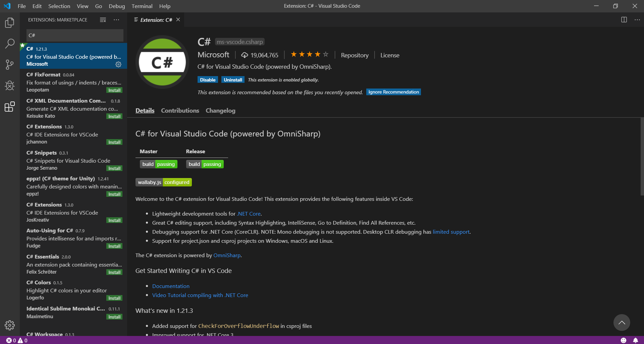The image size is (644, 344).
Task: Select the Extension: C# editor tab
Action: click(156, 20)
